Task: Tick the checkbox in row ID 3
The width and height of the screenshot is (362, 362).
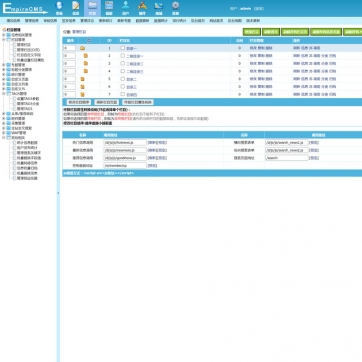Action: (123, 63)
